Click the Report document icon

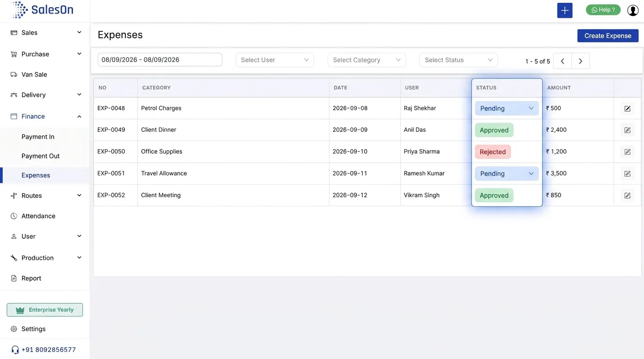tap(14, 278)
